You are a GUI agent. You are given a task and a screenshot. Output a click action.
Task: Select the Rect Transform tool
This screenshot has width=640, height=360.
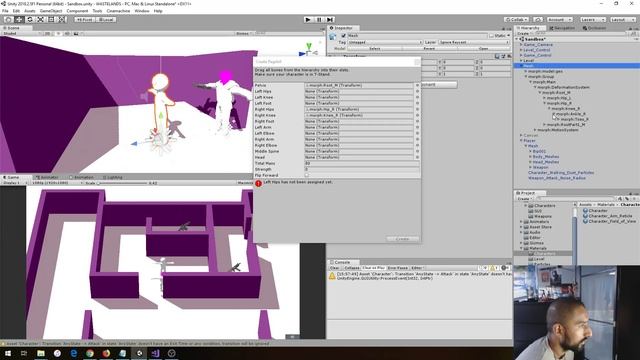(x=51, y=19)
